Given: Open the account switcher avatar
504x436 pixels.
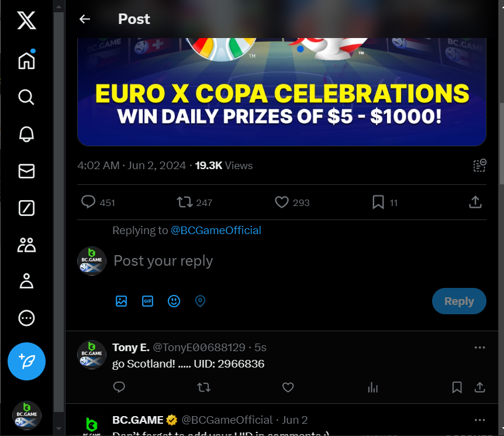Looking at the screenshot, I should (x=26, y=415).
